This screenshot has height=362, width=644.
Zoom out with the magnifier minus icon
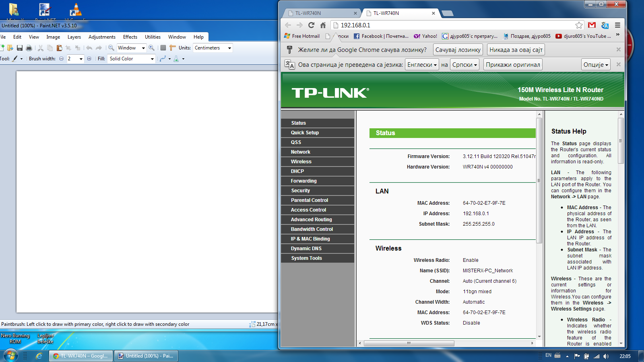111,48
